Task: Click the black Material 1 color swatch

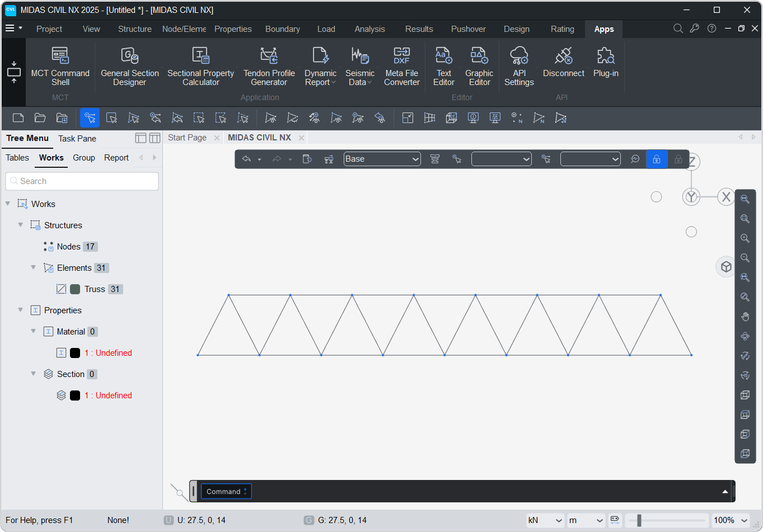Action: point(75,353)
